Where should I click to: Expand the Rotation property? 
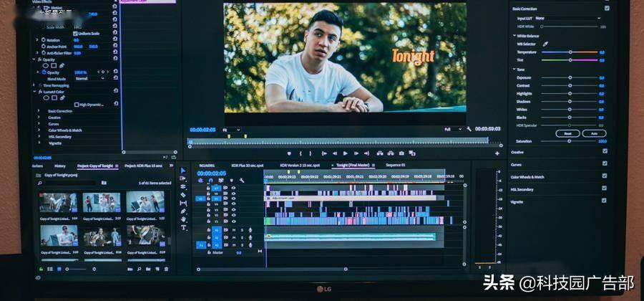37,40
